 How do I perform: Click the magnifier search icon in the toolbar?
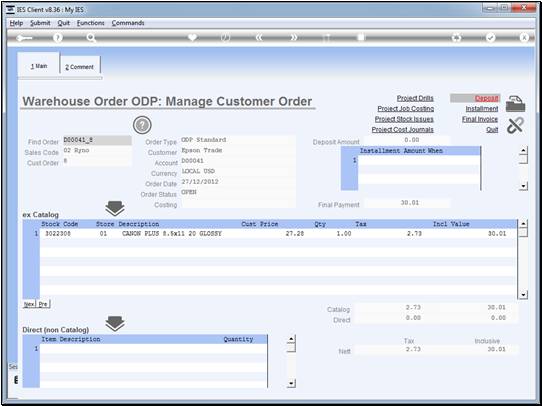point(91,38)
